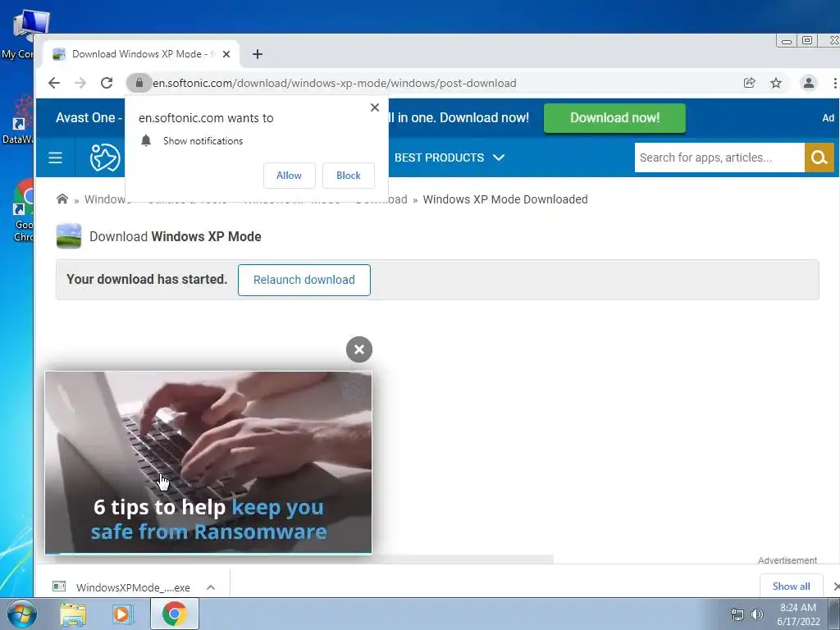The height and width of the screenshot is (630, 840).
Task: Click the share page icon in address bar
Action: pos(750,83)
